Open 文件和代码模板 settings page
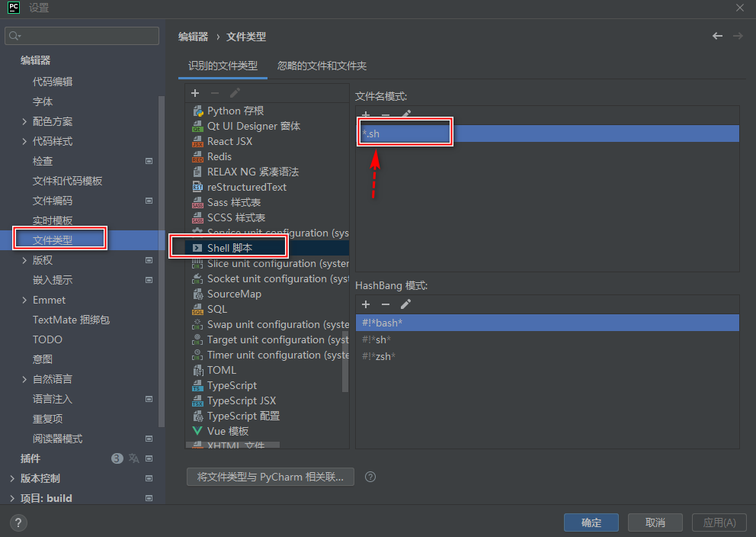This screenshot has width=756, height=537. tap(68, 181)
